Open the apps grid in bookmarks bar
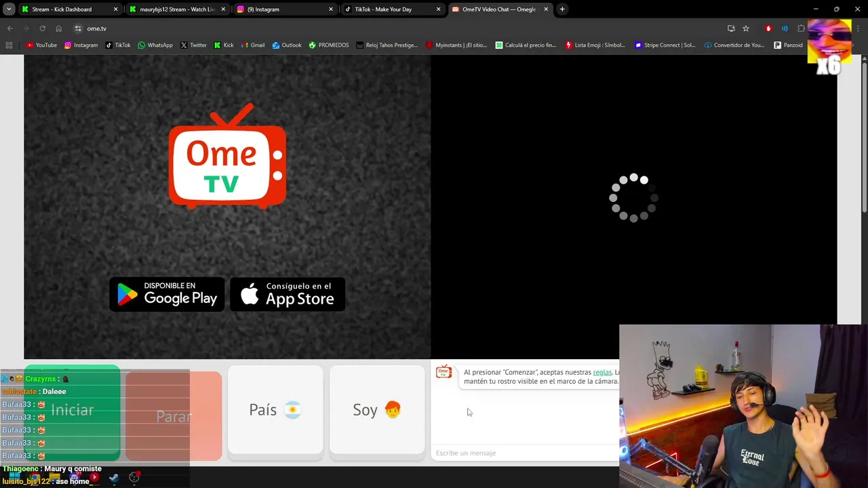The image size is (868, 488). (9, 45)
